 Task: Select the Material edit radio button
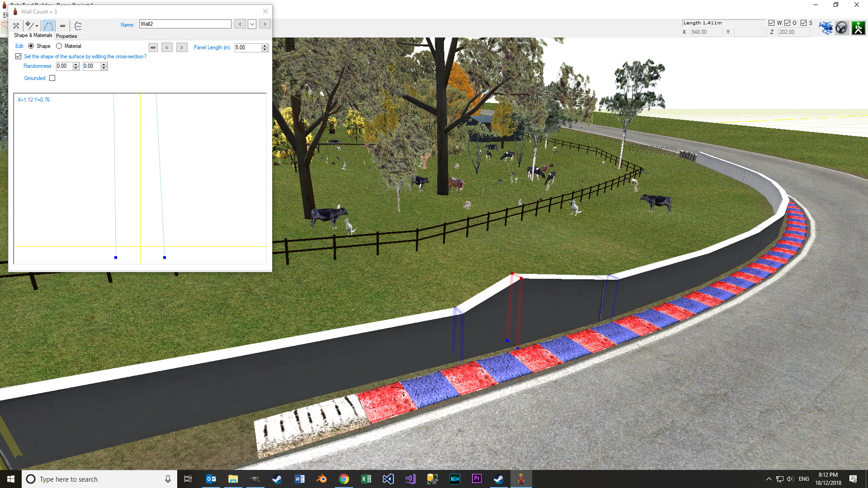59,46
